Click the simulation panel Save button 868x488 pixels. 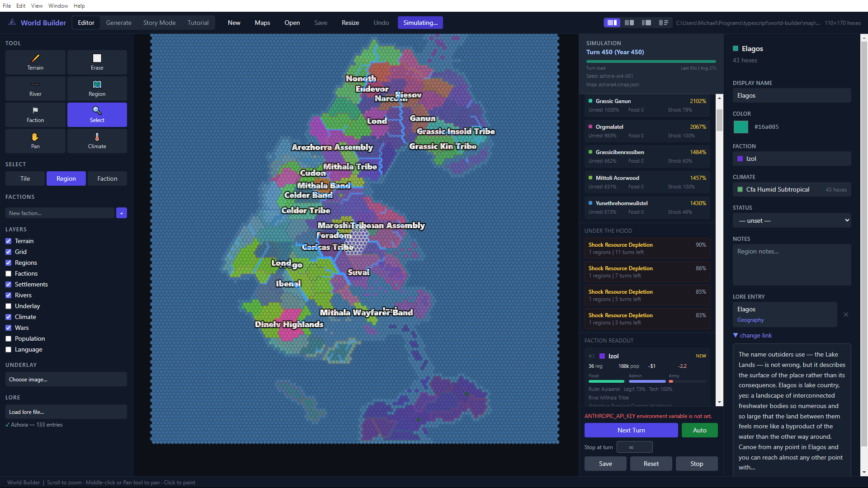[605, 464]
